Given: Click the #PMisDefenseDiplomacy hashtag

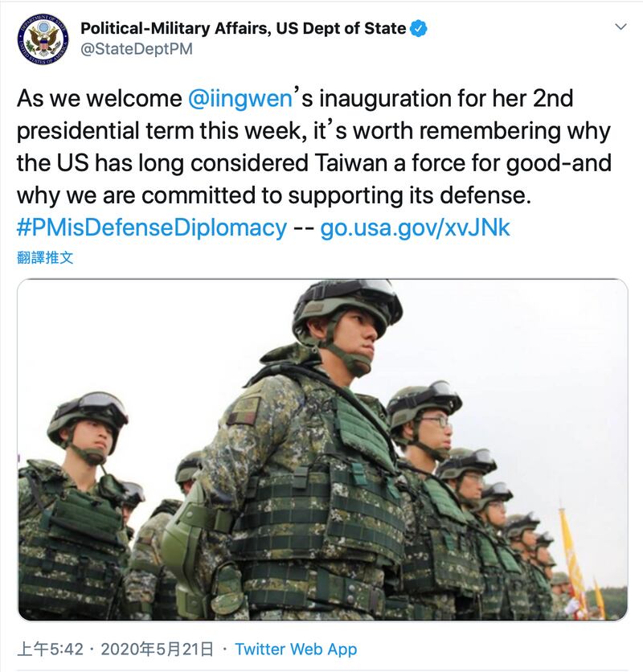Looking at the screenshot, I should pos(151,227).
